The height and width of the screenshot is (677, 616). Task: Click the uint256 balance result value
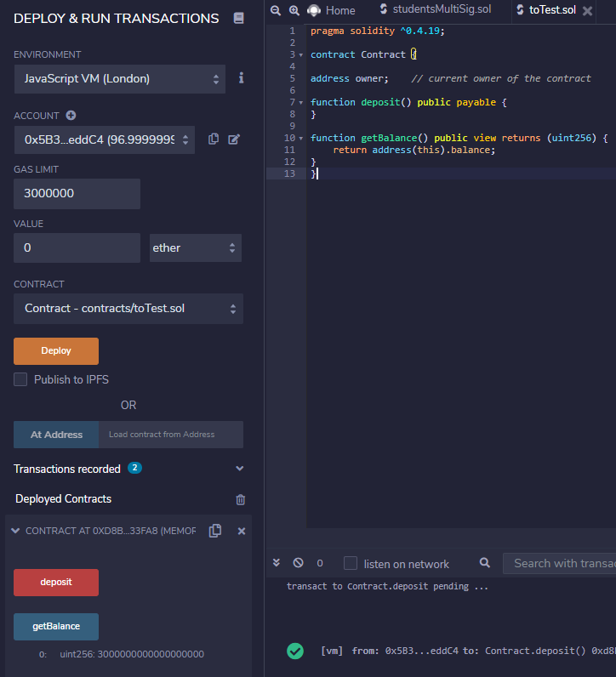[x=132, y=654]
